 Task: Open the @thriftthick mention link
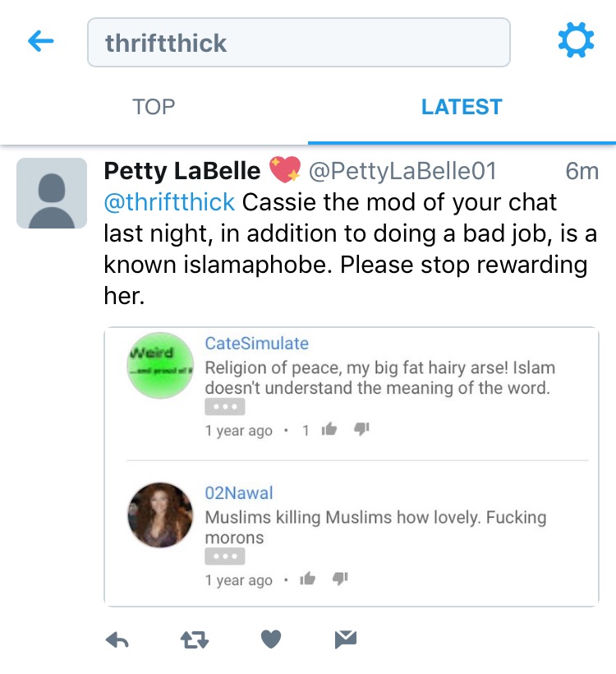tap(169, 201)
